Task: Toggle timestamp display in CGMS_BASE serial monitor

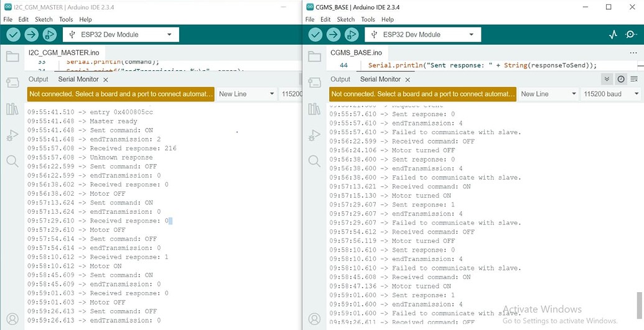Action: [621, 79]
